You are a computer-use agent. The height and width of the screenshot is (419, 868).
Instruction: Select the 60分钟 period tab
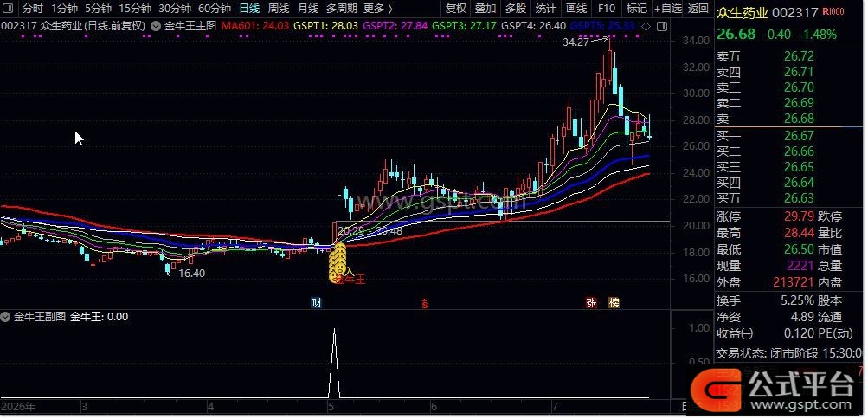coord(215,9)
